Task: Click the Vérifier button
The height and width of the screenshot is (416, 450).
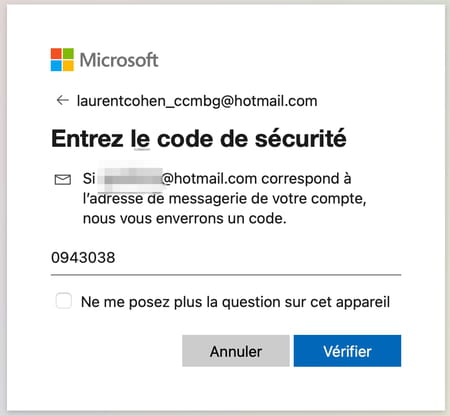Action: [347, 351]
